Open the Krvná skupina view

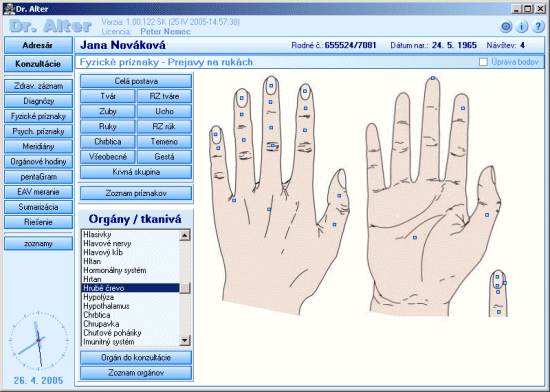[136, 172]
